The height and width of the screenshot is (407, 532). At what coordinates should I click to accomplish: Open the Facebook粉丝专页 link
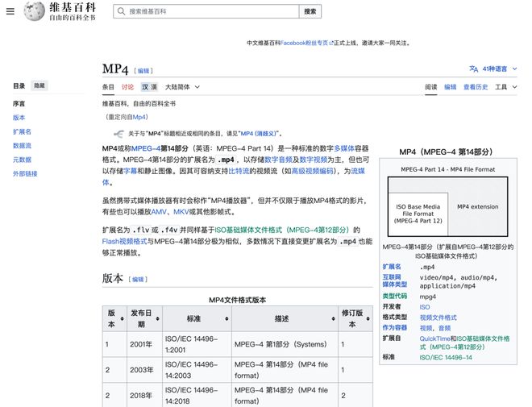point(306,43)
